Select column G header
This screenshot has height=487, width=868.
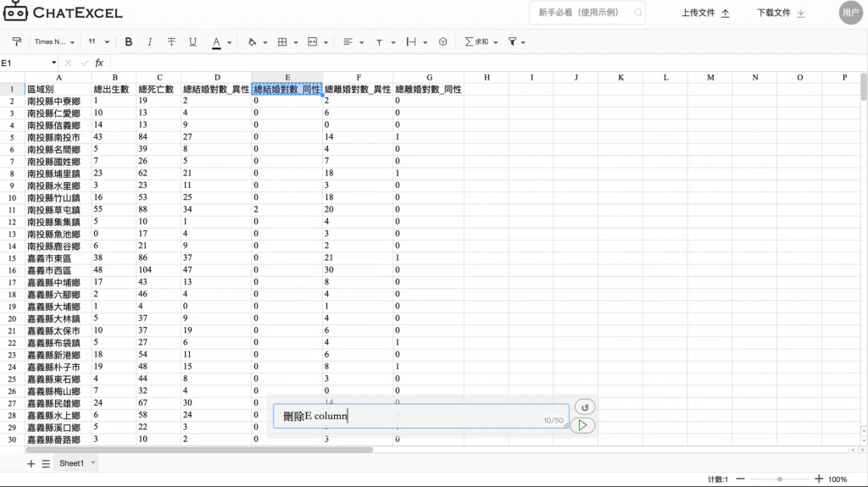[429, 77]
